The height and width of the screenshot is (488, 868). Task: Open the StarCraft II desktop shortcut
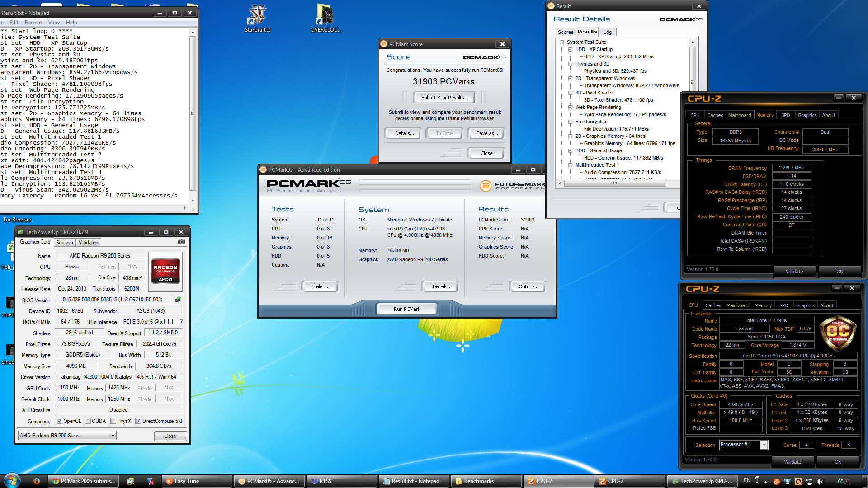coord(257,18)
